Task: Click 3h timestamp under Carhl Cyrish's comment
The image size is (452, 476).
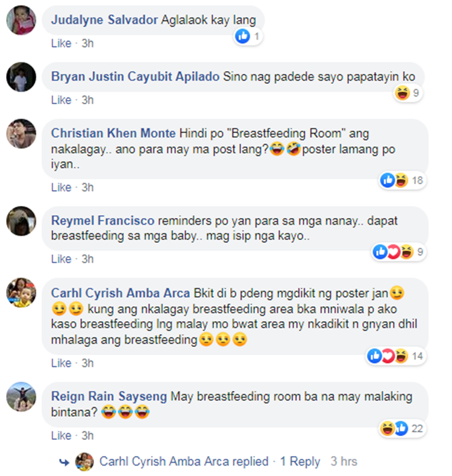Action: pos(87,363)
